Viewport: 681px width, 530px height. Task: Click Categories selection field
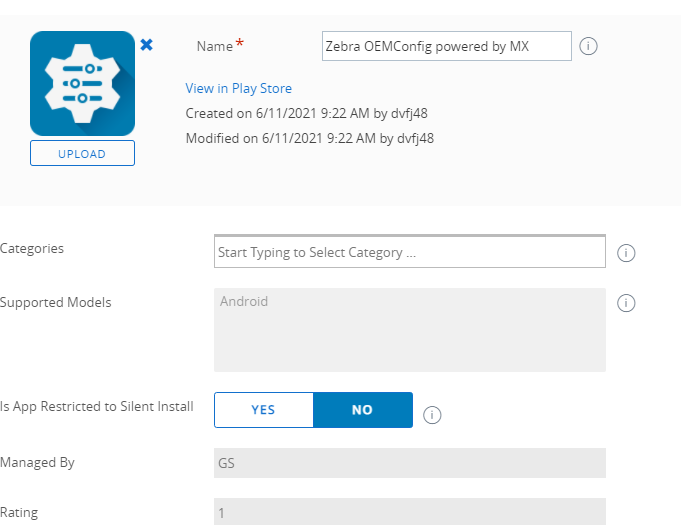pos(410,252)
